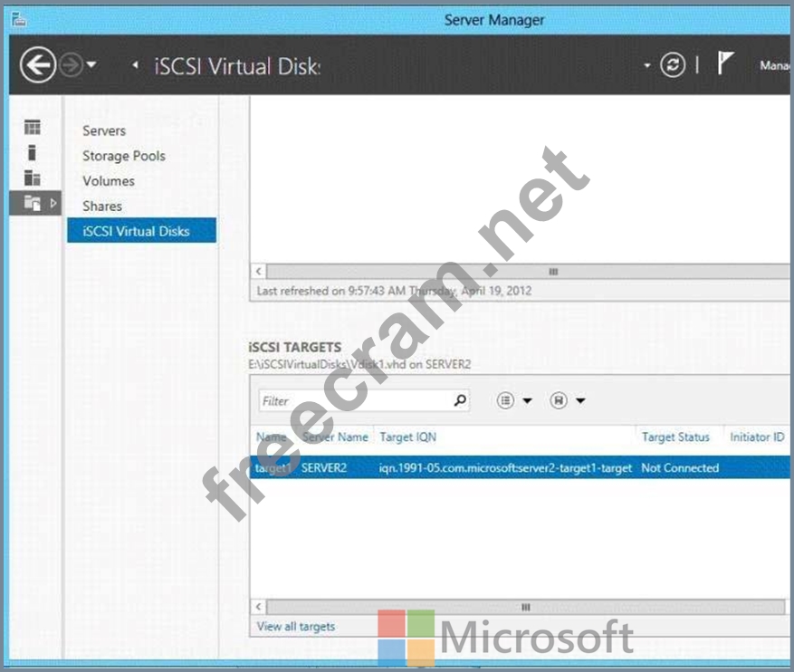Click the save query icon

pyautogui.click(x=559, y=400)
